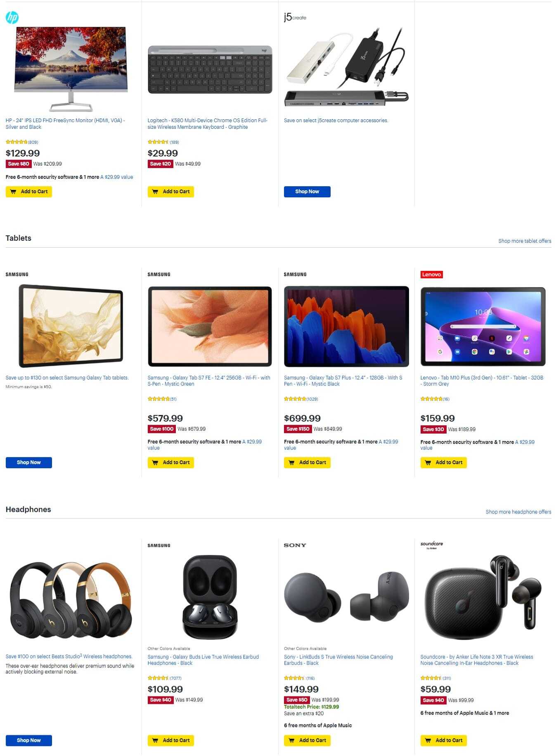Image resolution: width=556 pixels, height=756 pixels.
Task: Add Sony LinkBuds S to cart
Action: [x=307, y=740]
